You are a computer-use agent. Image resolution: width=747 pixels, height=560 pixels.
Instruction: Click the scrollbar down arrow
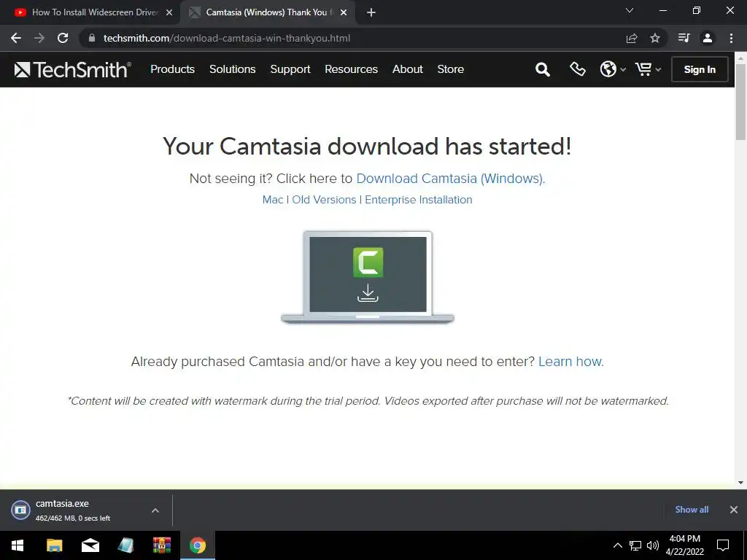click(x=741, y=483)
